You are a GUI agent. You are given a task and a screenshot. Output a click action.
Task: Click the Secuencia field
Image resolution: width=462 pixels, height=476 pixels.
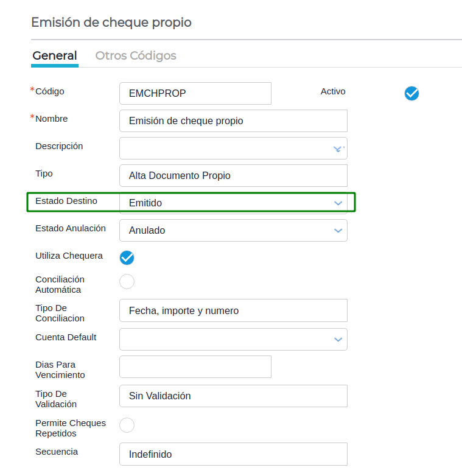click(233, 454)
